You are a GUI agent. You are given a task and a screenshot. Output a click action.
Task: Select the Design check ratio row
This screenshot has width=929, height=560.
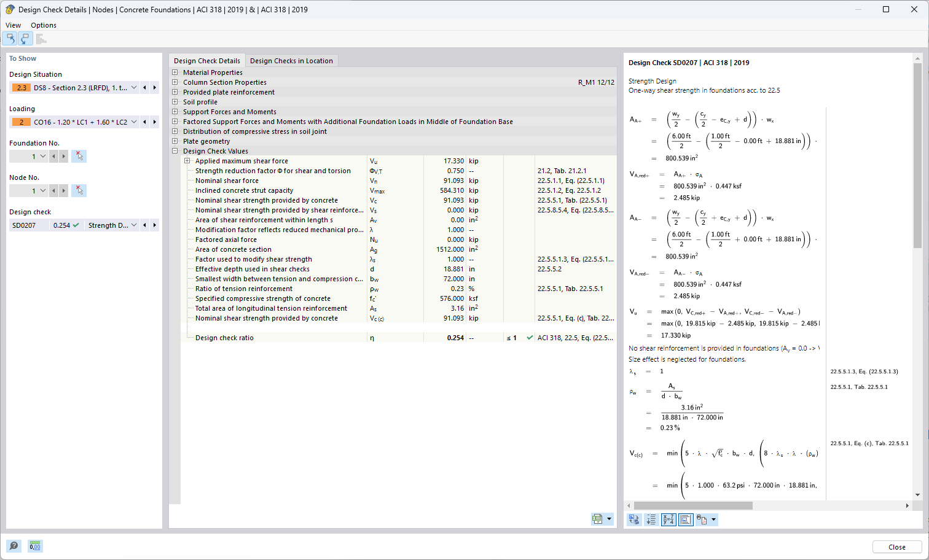click(399, 338)
